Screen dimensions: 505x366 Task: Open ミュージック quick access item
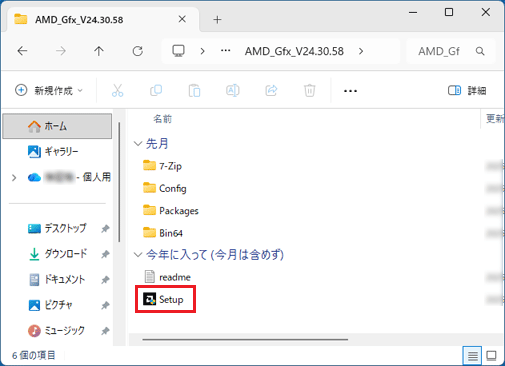[57, 331]
